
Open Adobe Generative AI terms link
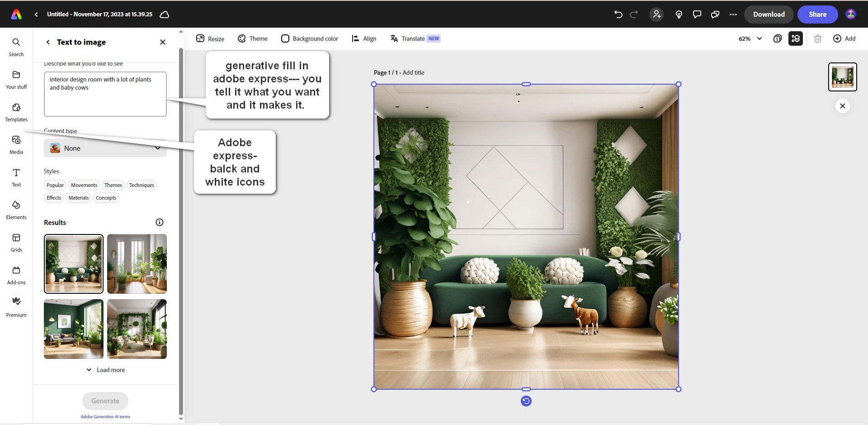pyautogui.click(x=105, y=417)
